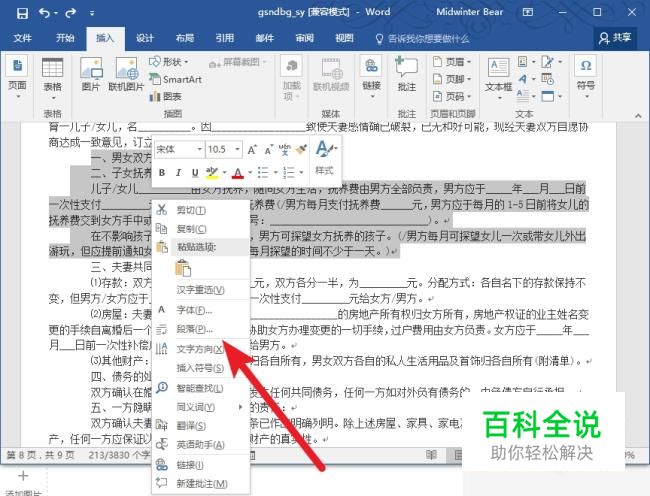Undo the last action
The image size is (650, 496).
(45, 13)
